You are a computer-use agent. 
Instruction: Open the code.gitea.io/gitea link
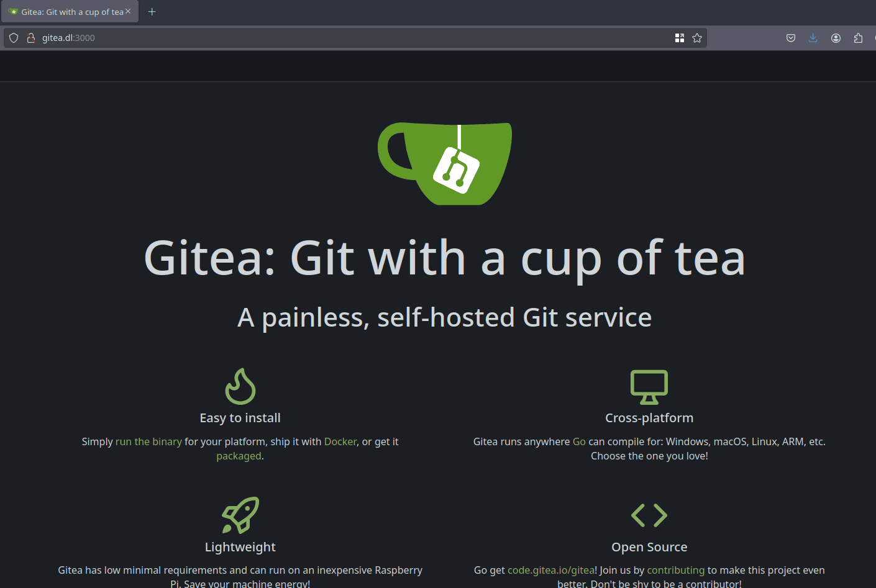tap(551, 570)
